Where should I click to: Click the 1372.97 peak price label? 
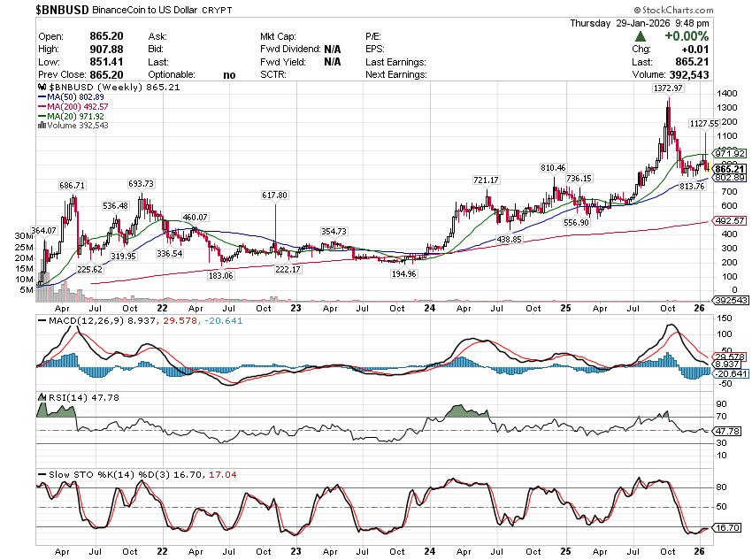click(669, 88)
